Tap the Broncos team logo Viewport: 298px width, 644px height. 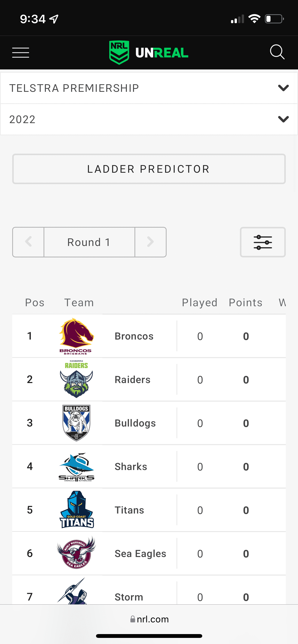[76, 336]
